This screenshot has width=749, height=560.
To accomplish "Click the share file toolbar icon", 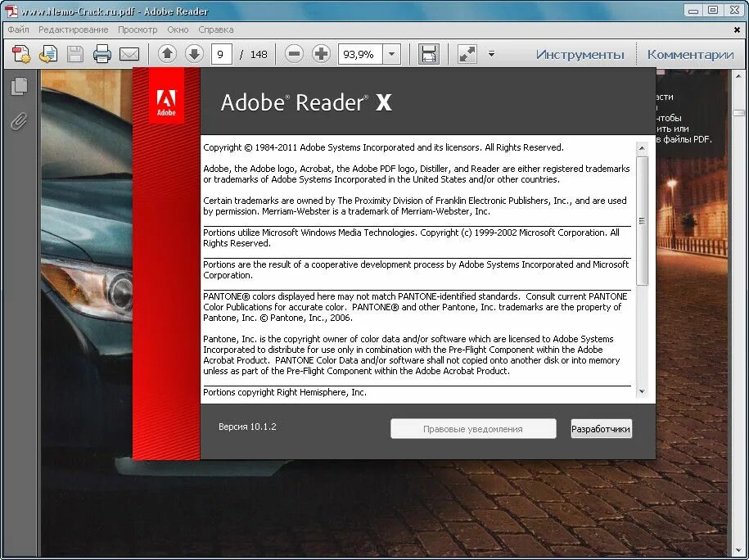I will point(48,54).
